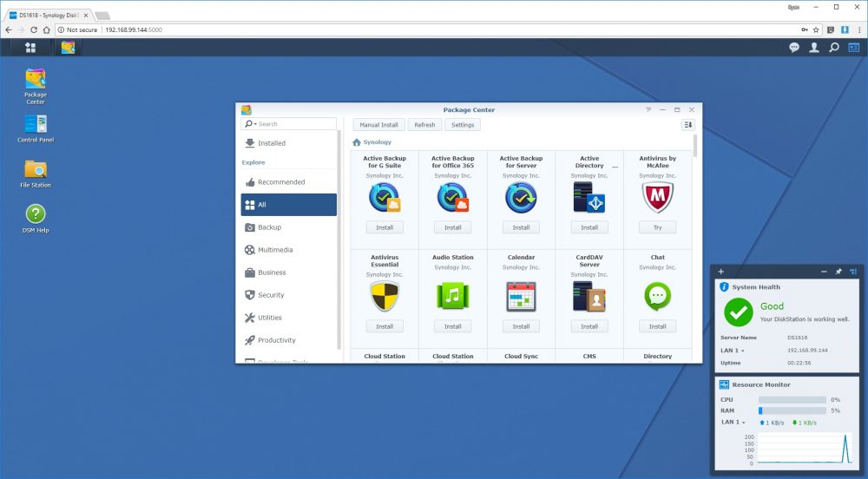868x479 pixels.
Task: Open Package Center help question mark
Action: (x=648, y=110)
